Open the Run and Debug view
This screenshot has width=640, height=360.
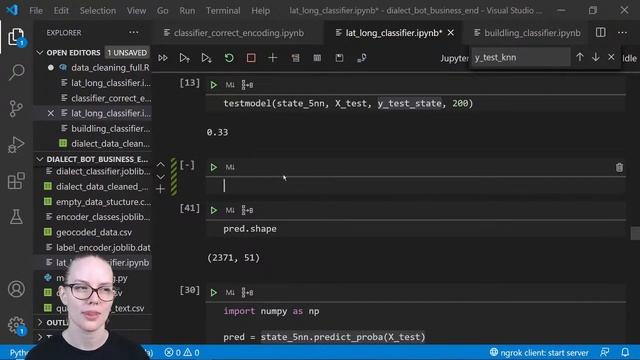(x=16, y=144)
